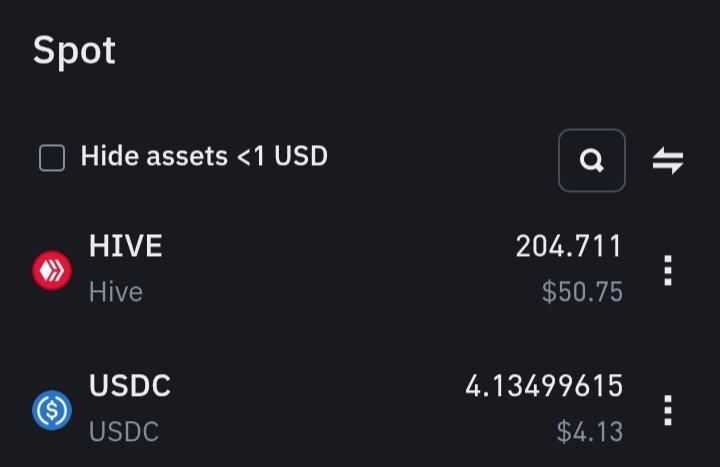Image resolution: width=720 pixels, height=467 pixels.
Task: Click the "Hide assets <1 USD" label text
Action: tap(204, 156)
